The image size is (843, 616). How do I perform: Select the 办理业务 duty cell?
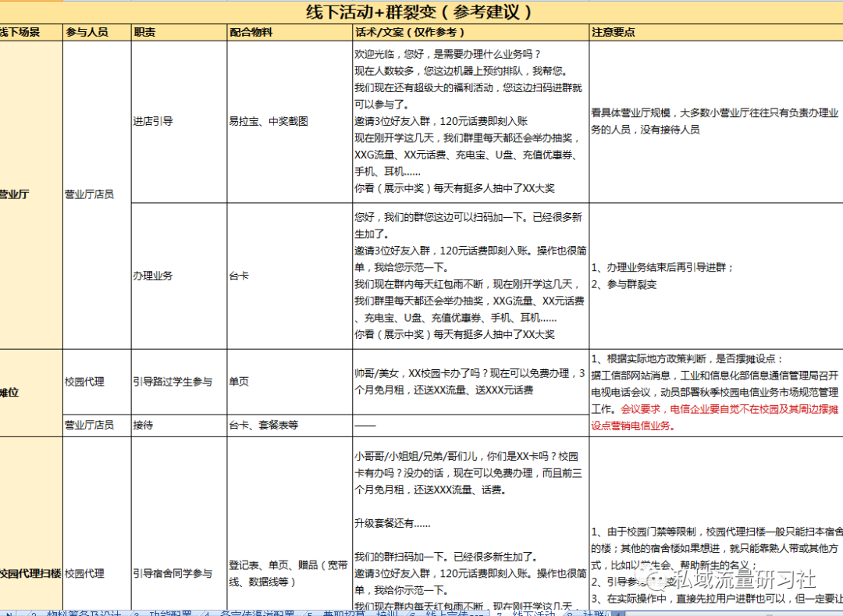tap(179, 276)
